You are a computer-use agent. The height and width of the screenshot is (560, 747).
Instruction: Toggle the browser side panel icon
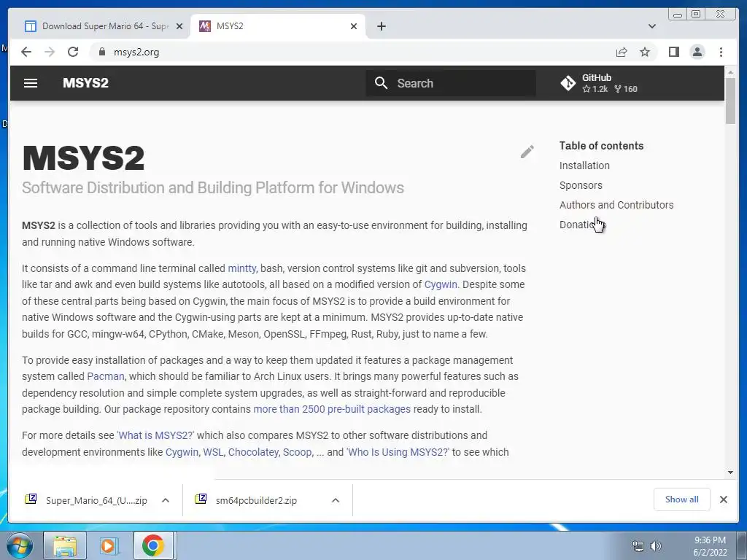pos(673,52)
